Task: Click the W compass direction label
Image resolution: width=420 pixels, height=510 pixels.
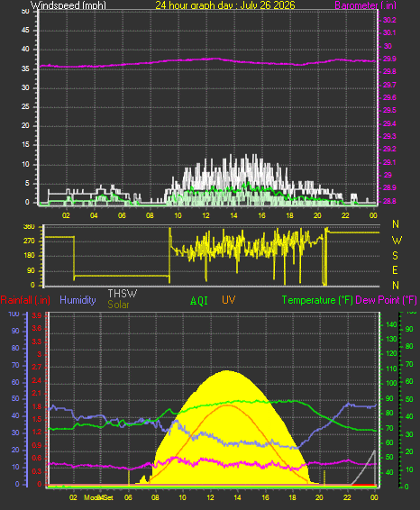Action: pyautogui.click(x=397, y=241)
